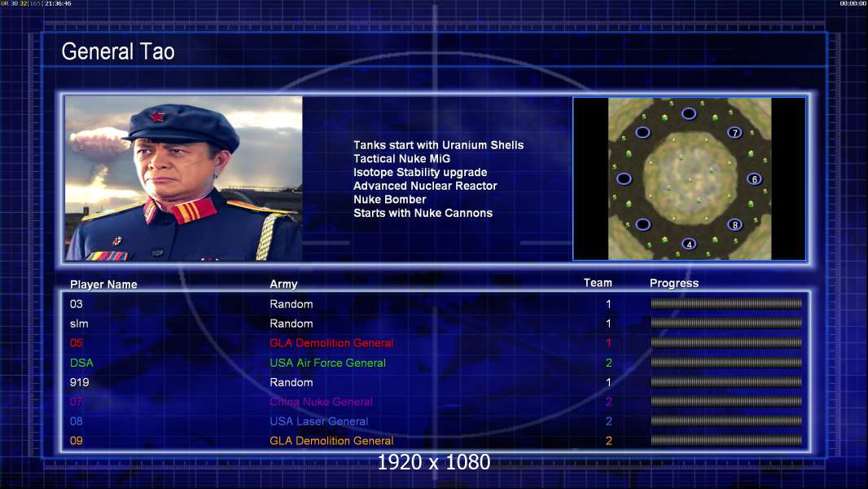Click the center of the circular map preview
This screenshot has width=868, height=489.
pyautogui.click(x=690, y=178)
